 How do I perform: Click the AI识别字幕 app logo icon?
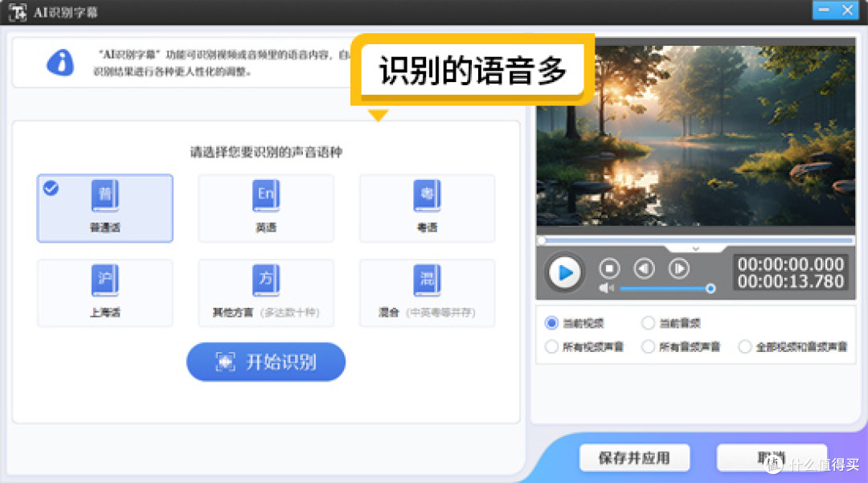click(18, 12)
